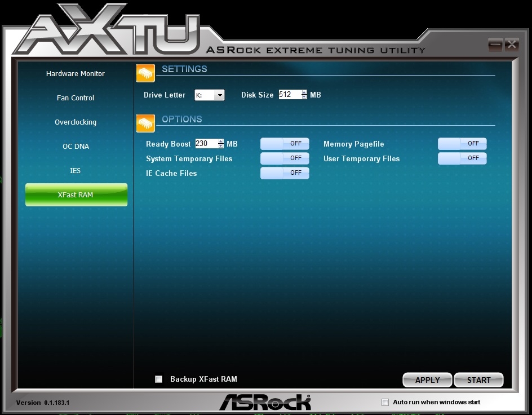Image resolution: width=532 pixels, height=415 pixels.
Task: Close the AXTU utility window
Action: point(511,45)
